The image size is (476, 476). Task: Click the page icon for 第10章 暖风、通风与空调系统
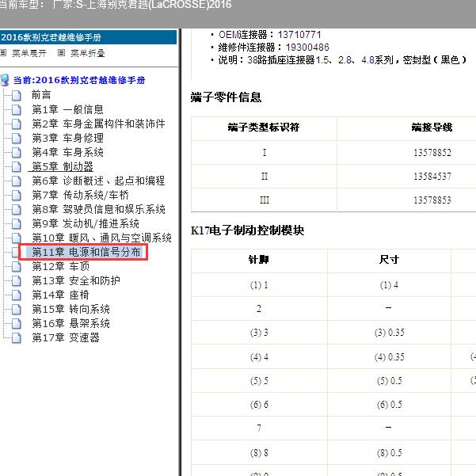pyautogui.click(x=17, y=238)
